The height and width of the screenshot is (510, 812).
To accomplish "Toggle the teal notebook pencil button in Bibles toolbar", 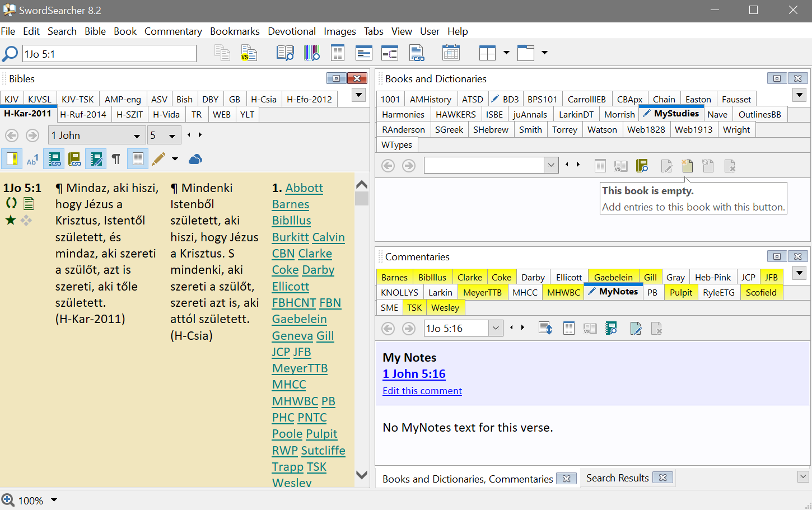I will click(x=96, y=159).
